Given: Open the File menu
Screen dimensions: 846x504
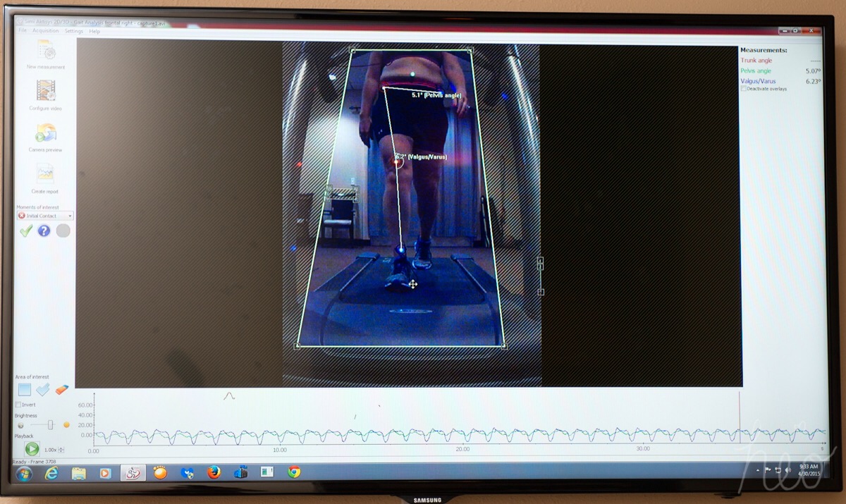Looking at the screenshot, I should click(x=23, y=31).
